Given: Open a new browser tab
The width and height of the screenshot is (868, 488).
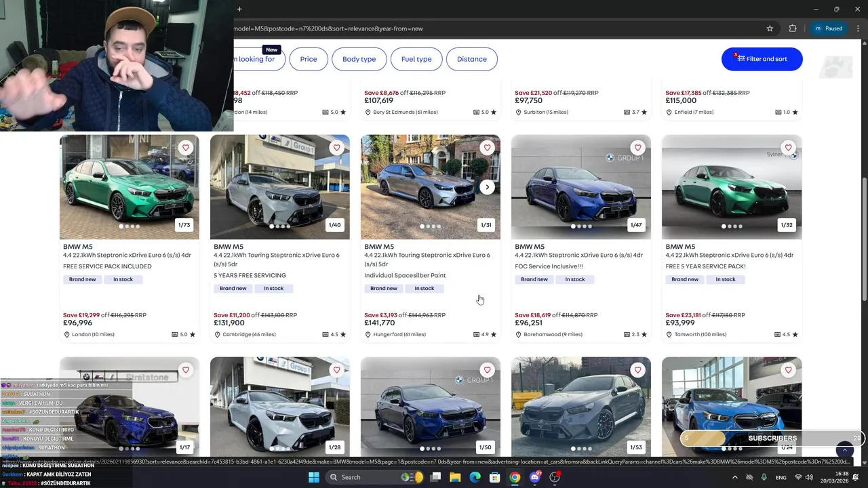Looking at the screenshot, I should tap(239, 9).
